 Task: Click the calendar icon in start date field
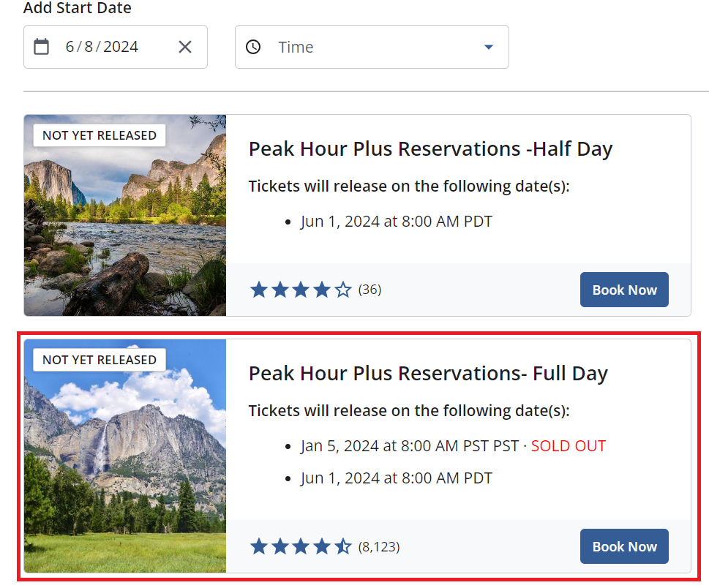click(42, 47)
